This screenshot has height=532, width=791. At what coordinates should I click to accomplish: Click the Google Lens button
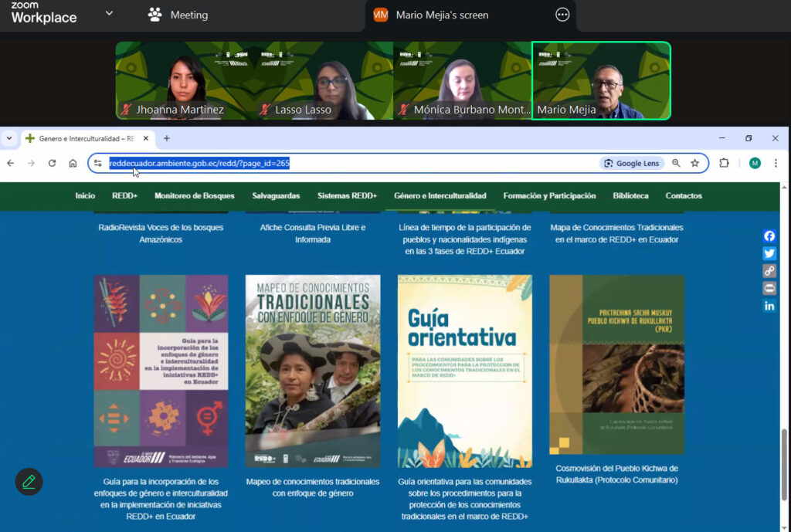631,163
